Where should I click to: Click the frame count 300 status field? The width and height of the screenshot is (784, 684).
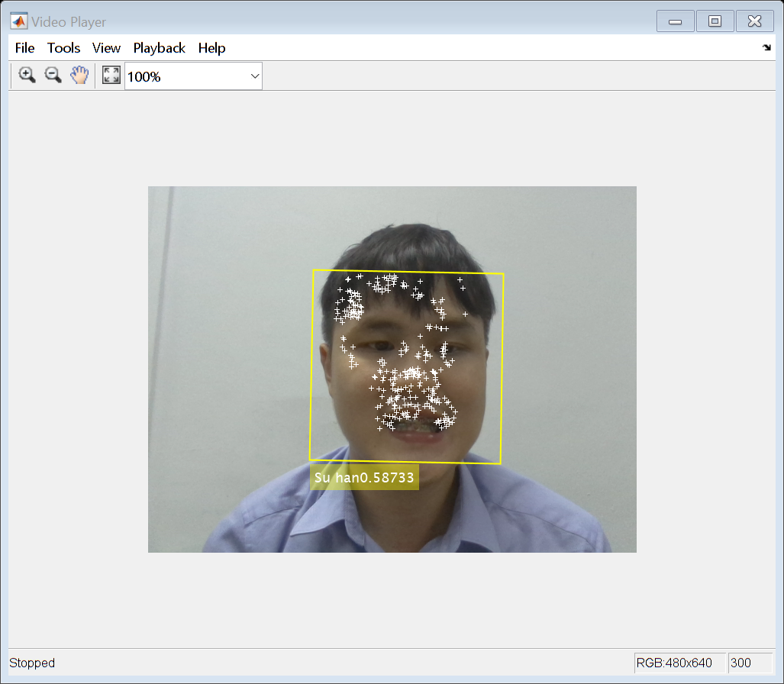coord(750,663)
